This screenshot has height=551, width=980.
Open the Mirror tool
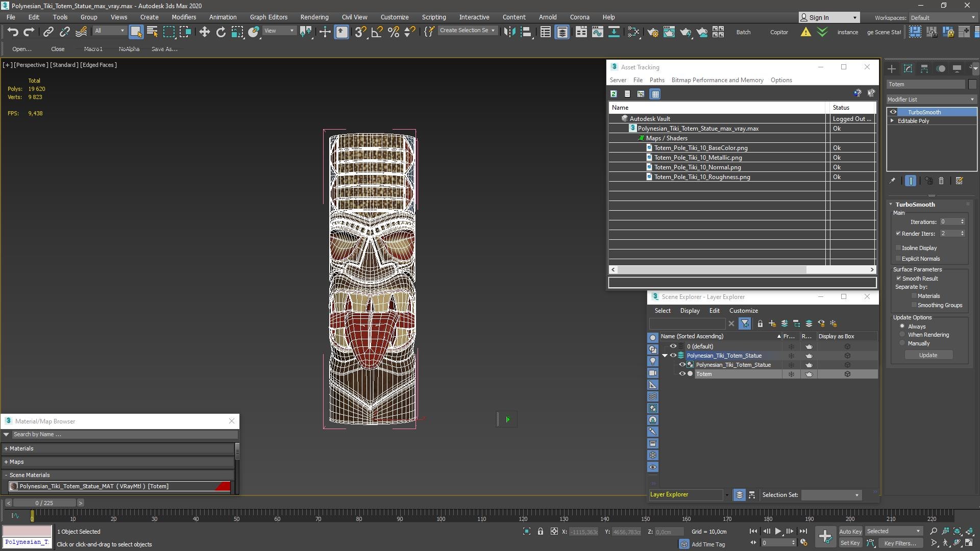(x=509, y=32)
